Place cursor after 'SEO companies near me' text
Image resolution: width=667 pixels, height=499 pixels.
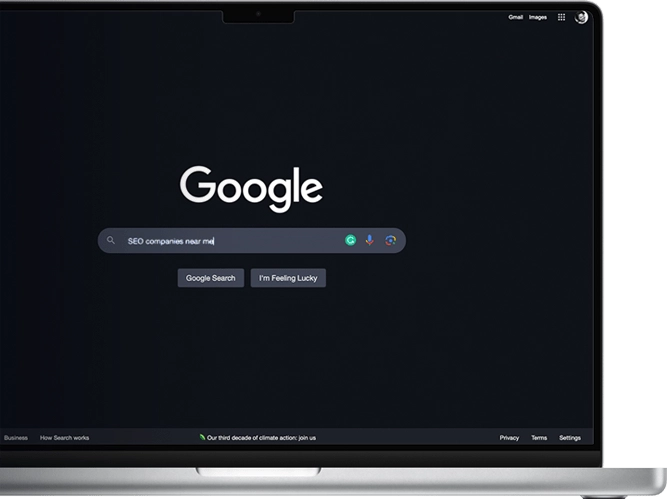215,241
